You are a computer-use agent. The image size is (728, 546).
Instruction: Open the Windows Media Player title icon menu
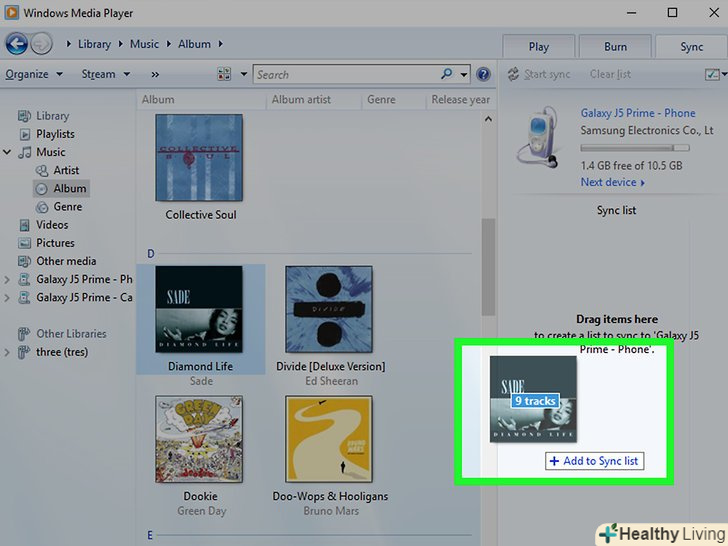point(11,13)
